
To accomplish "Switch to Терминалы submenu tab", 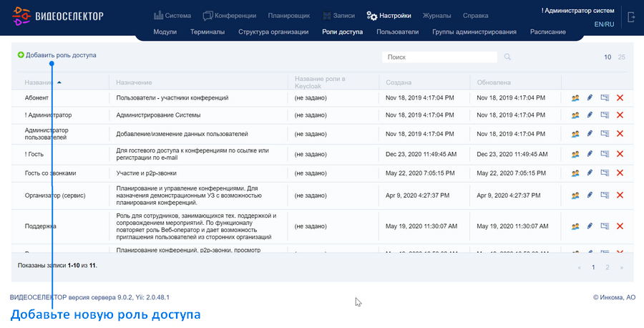I will [x=208, y=32].
